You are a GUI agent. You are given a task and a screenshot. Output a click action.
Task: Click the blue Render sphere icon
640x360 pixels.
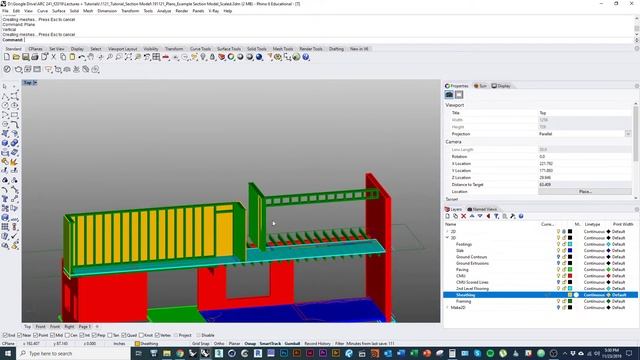coord(259,57)
